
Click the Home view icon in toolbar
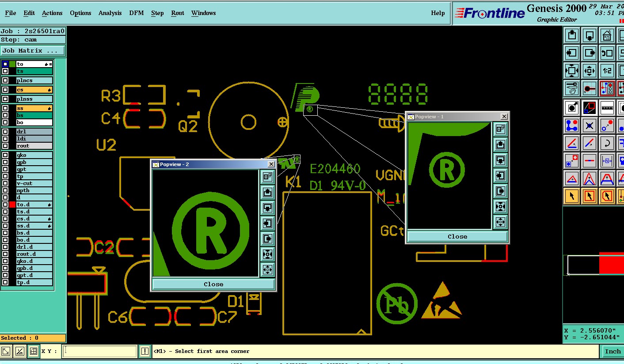(x=607, y=35)
